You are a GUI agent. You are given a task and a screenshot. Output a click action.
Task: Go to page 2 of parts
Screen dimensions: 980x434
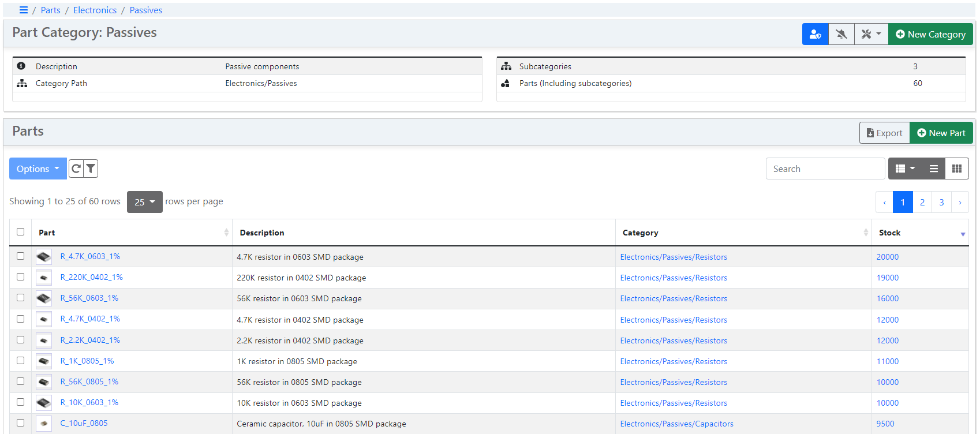coord(922,202)
